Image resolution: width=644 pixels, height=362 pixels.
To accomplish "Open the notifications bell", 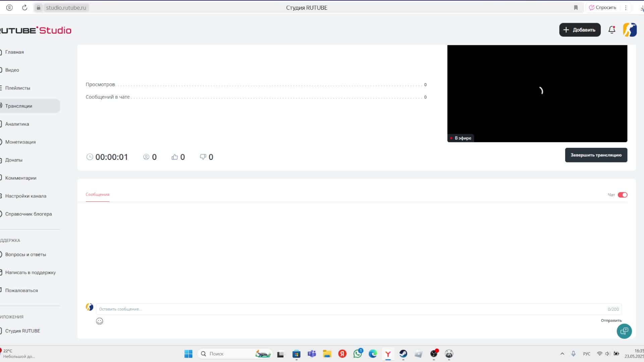I will (612, 30).
